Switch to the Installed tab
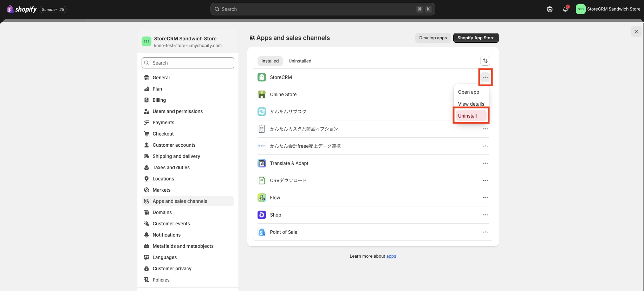 tap(270, 61)
